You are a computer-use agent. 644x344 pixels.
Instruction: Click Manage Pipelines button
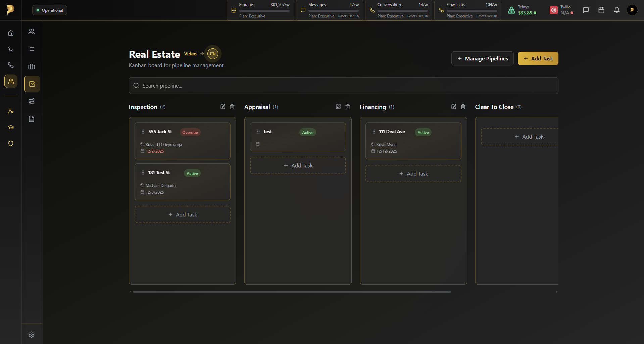click(x=483, y=58)
